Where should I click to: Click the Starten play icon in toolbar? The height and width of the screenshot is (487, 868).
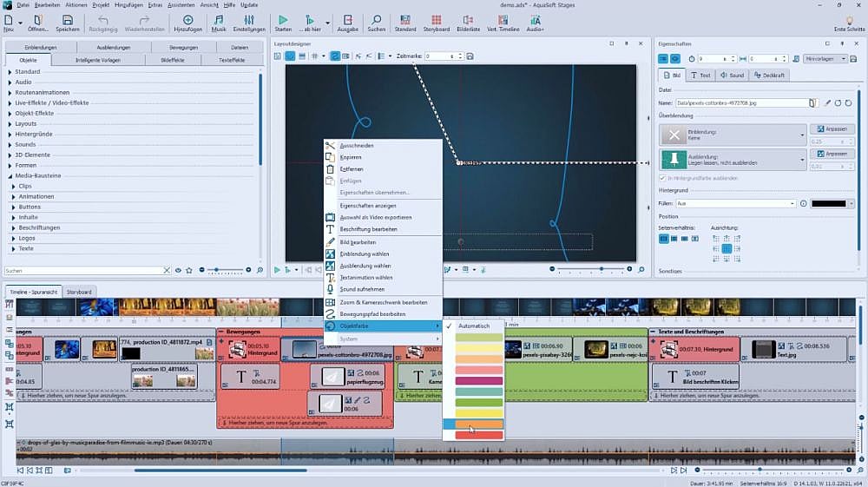click(283, 21)
